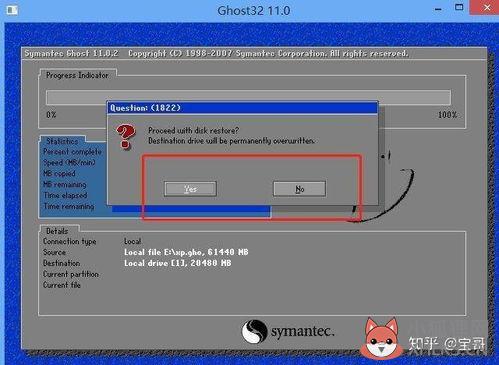Viewport: 499px width, 365px height.
Task: Click the 'Local' connection type value
Action: (133, 241)
